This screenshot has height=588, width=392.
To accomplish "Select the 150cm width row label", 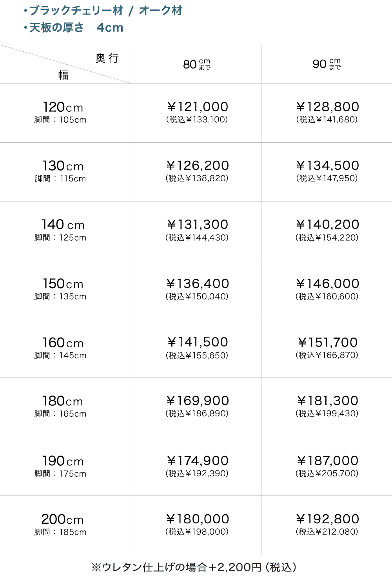I will (63, 284).
